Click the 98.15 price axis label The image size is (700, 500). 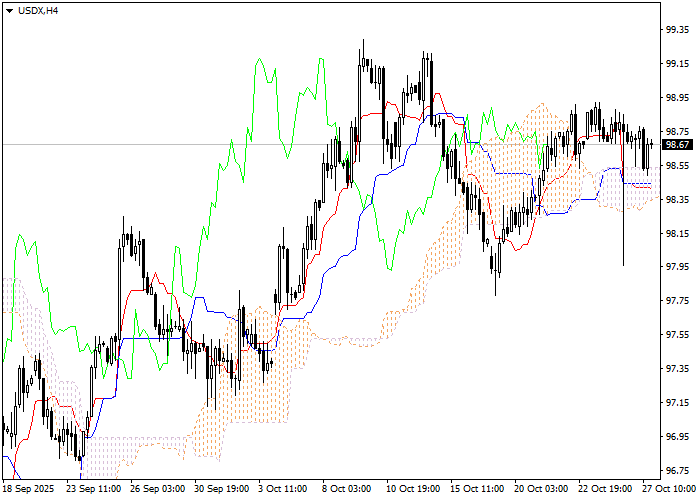coord(677,233)
